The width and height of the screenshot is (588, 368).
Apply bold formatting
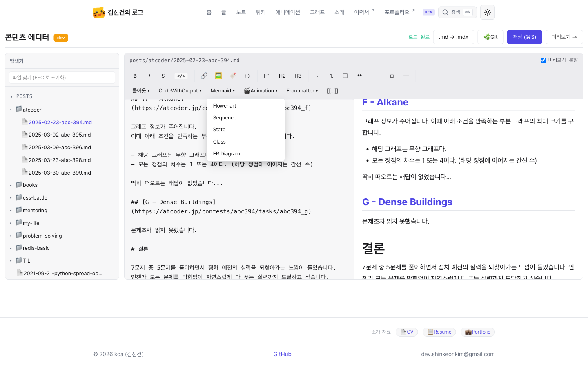pos(135,76)
